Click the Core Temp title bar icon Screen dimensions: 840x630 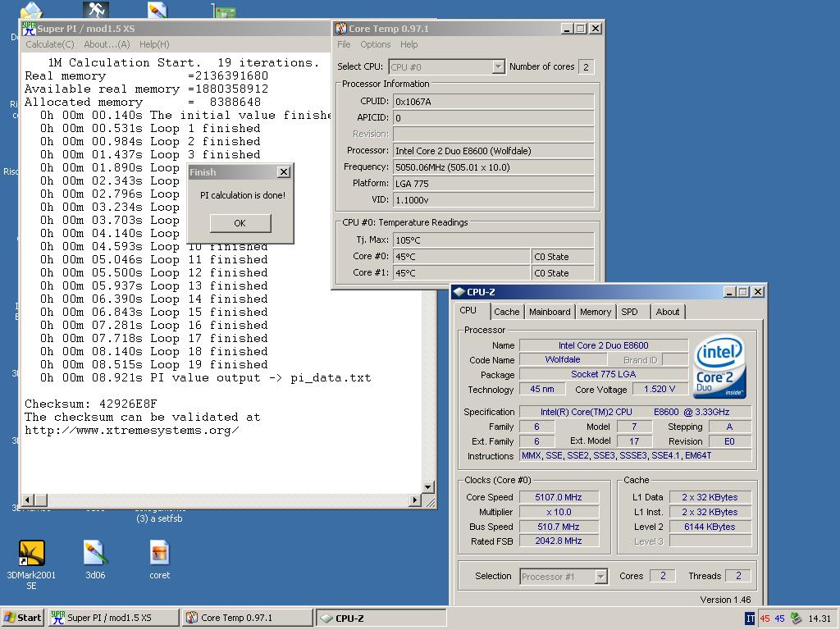point(341,29)
